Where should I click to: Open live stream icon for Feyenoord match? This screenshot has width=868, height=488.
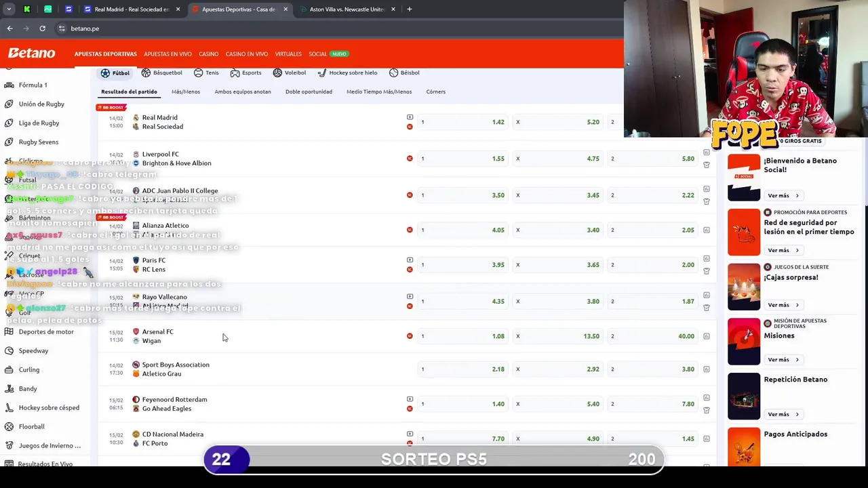click(410, 399)
